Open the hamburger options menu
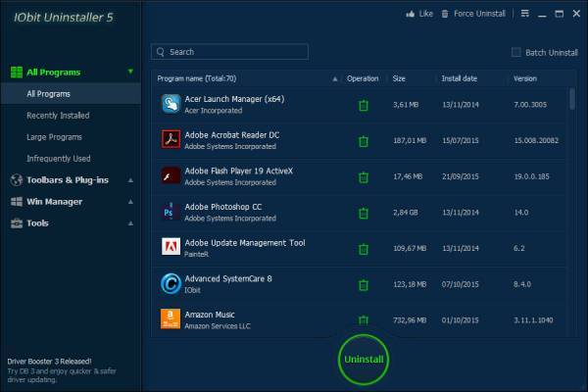This screenshot has height=392, width=588. coord(525,14)
